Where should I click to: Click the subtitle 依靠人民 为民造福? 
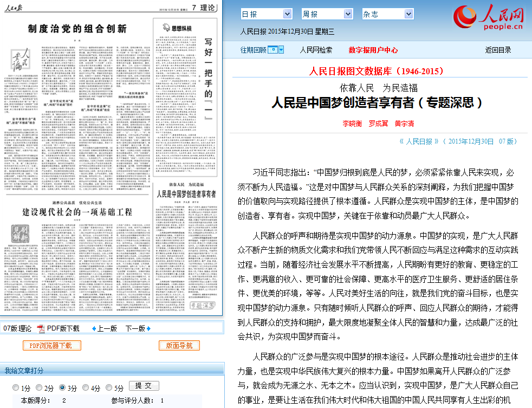(x=379, y=88)
